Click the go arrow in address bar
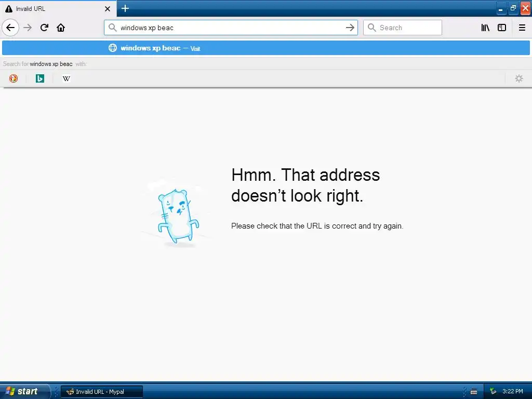The height and width of the screenshot is (399, 532). click(350, 28)
